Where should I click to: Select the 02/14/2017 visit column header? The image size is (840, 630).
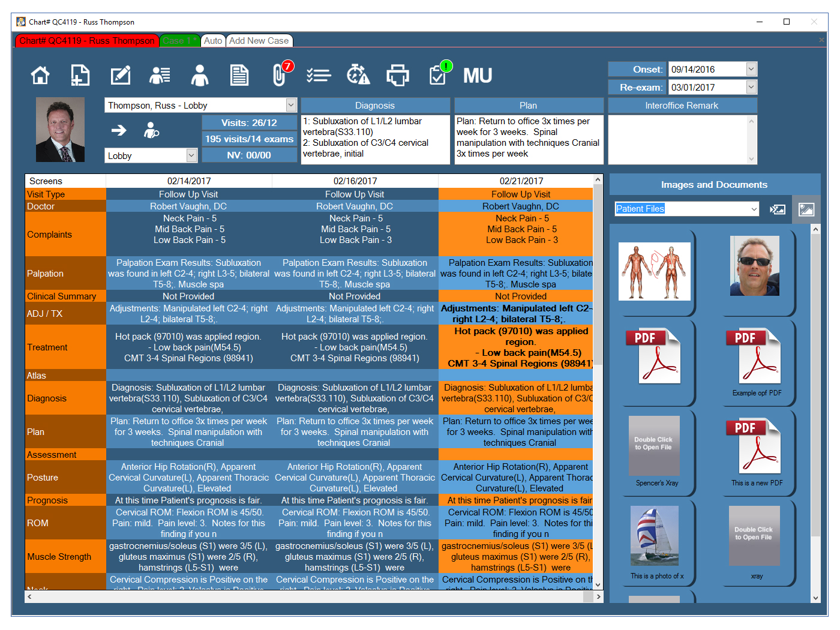point(189,181)
